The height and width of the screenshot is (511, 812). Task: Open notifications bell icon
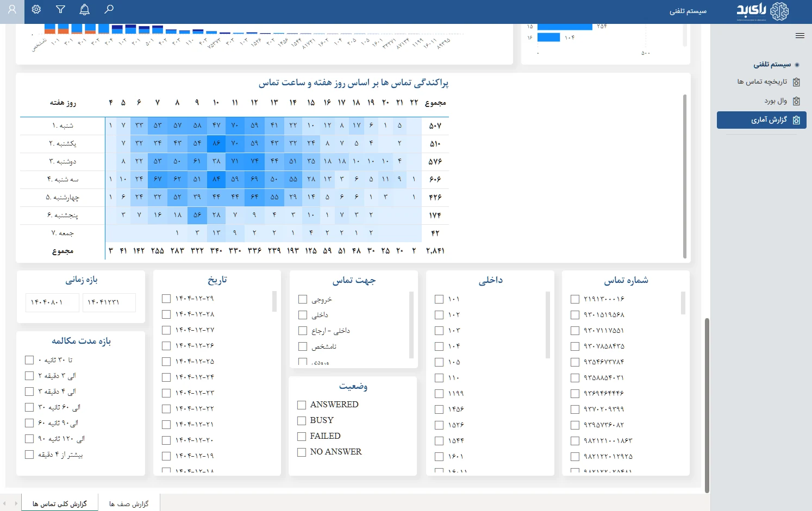tap(84, 9)
